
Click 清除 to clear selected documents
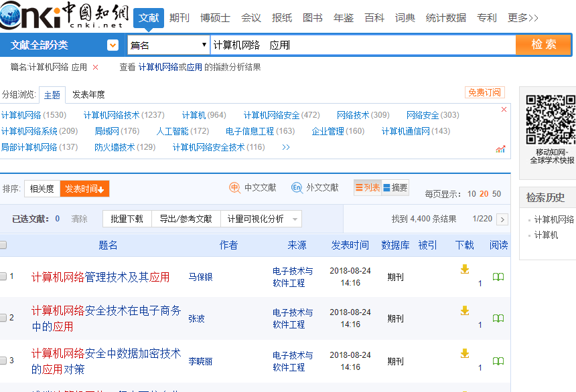click(79, 219)
